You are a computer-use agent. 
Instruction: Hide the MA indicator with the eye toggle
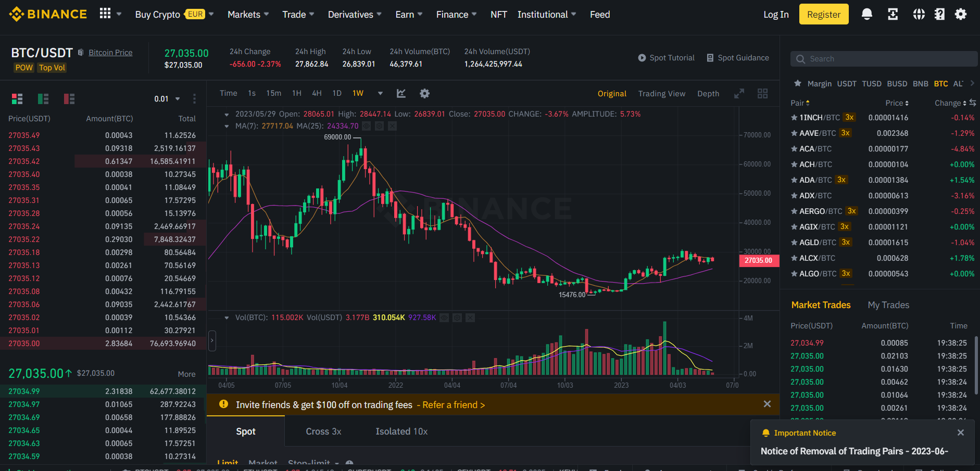tap(366, 126)
